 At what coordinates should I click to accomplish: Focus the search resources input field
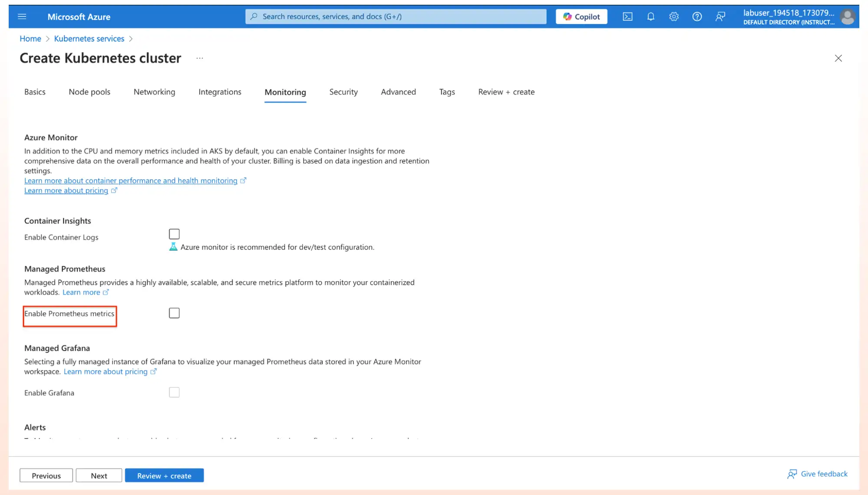tap(396, 16)
